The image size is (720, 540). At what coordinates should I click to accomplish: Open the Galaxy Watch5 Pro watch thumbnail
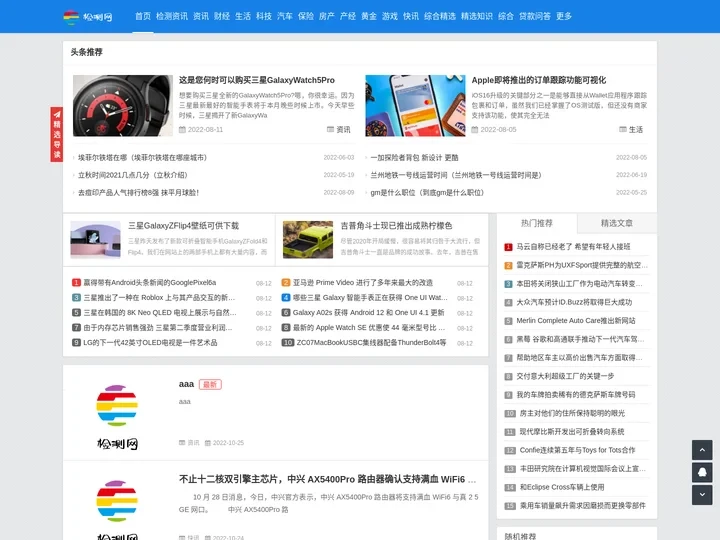123,106
